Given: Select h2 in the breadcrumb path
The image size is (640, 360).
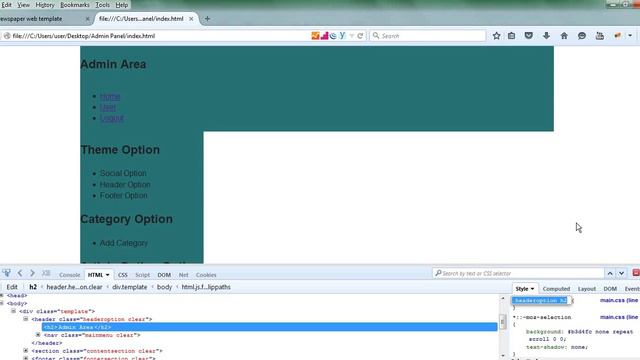Looking at the screenshot, I should pos(33,287).
